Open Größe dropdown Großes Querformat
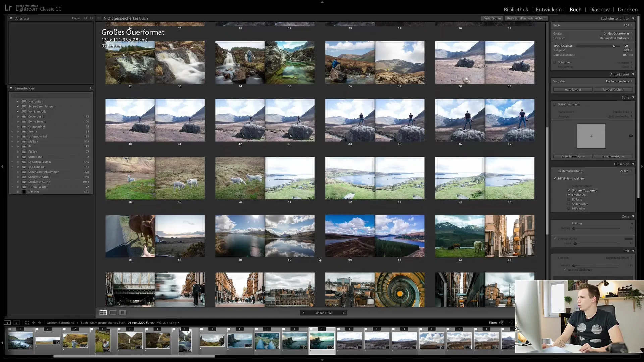The width and height of the screenshot is (644, 362). (x=618, y=33)
